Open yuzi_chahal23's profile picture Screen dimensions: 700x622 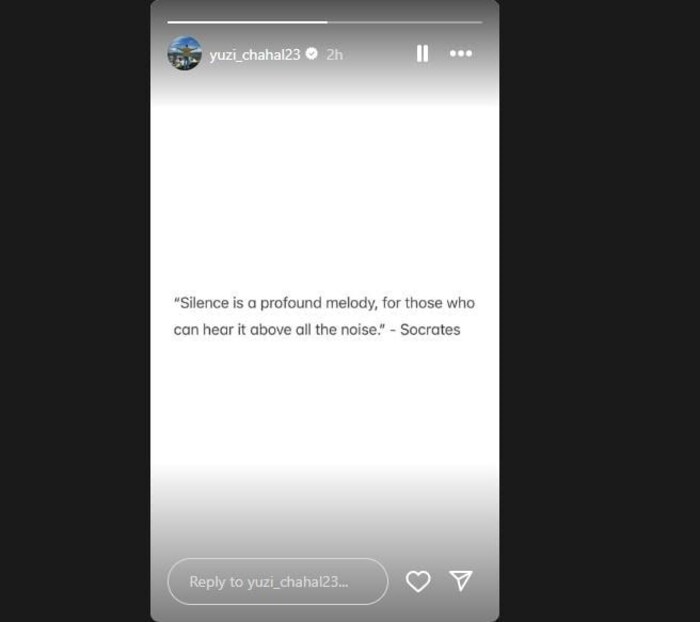(x=184, y=53)
